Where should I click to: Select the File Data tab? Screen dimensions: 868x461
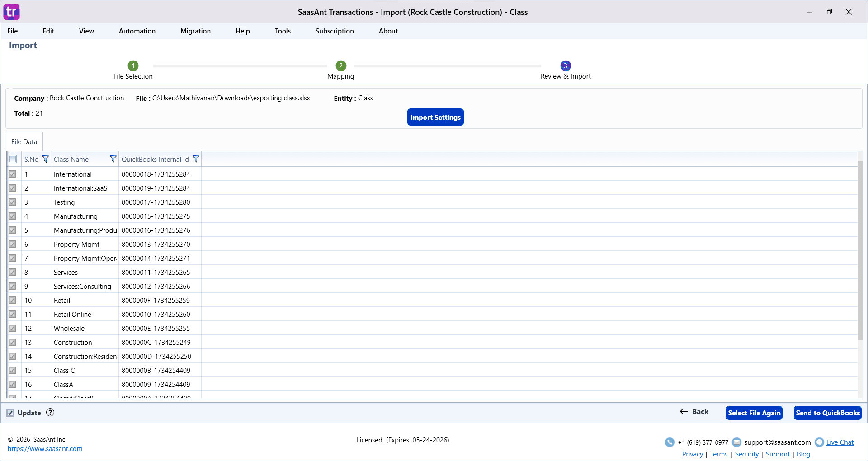point(24,142)
